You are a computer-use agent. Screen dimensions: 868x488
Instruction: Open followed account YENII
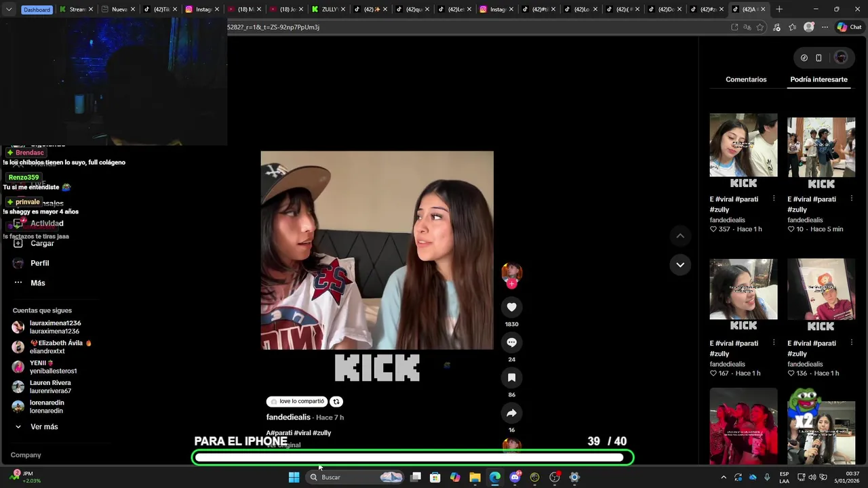point(44,367)
